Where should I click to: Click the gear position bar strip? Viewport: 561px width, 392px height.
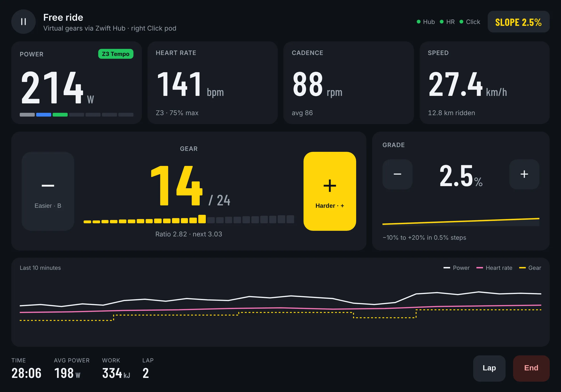(x=189, y=219)
